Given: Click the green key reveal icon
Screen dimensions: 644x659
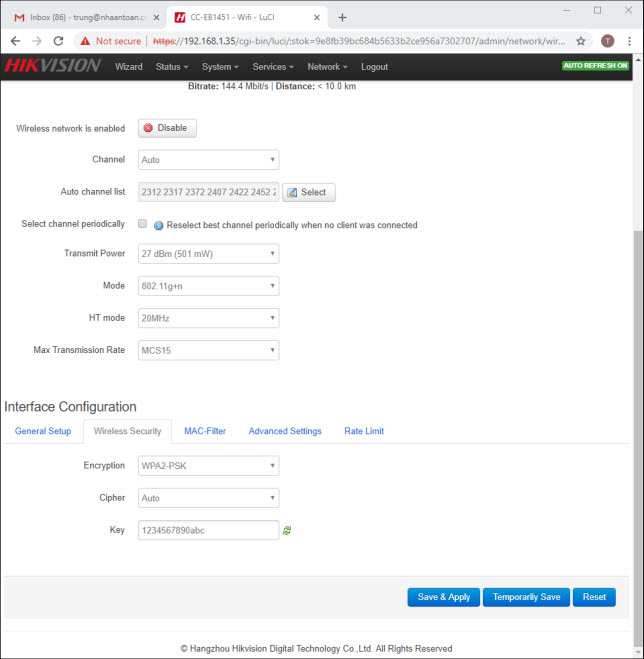Looking at the screenshot, I should pyautogui.click(x=287, y=530).
